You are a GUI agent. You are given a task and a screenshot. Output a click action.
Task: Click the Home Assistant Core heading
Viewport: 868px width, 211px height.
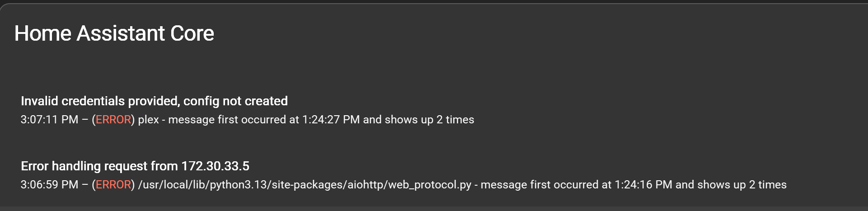point(114,33)
